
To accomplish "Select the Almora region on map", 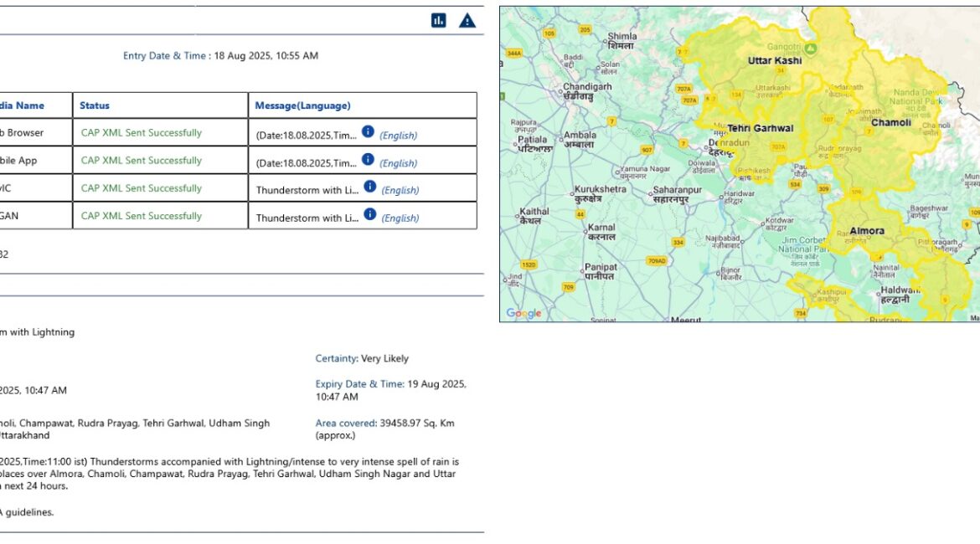I will pyautogui.click(x=867, y=231).
